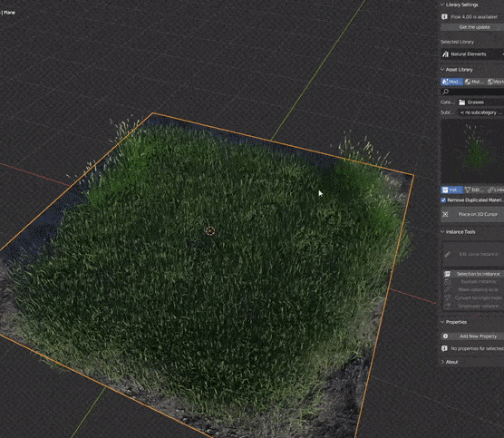
Task: Collapse the Instance Tools section
Action: point(442,231)
